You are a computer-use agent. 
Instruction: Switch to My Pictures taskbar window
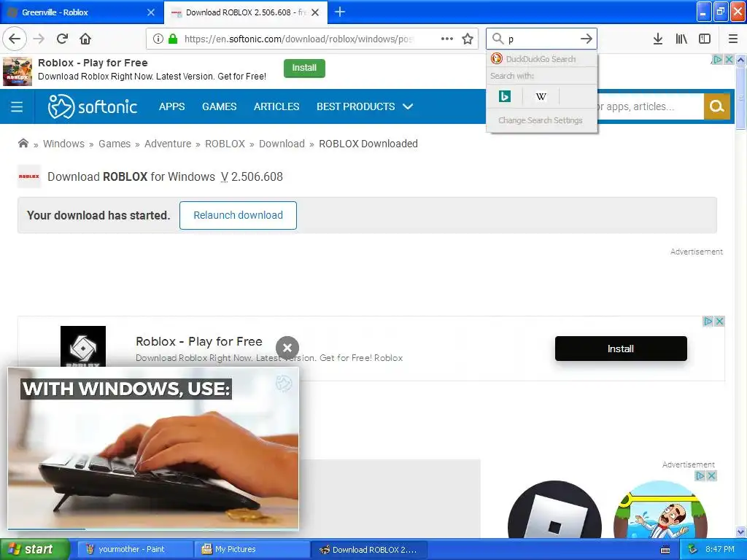tap(252, 550)
